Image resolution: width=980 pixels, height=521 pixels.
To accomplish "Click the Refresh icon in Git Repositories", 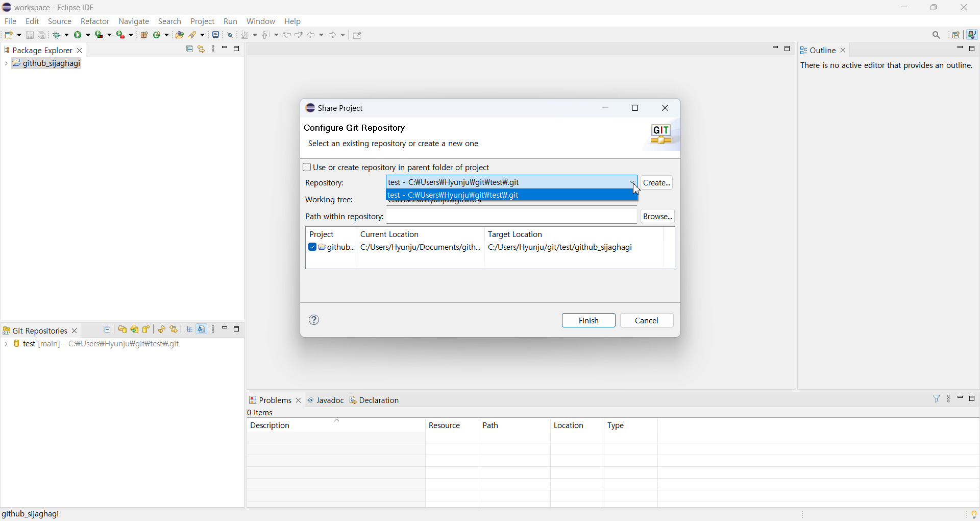I will [162, 329].
